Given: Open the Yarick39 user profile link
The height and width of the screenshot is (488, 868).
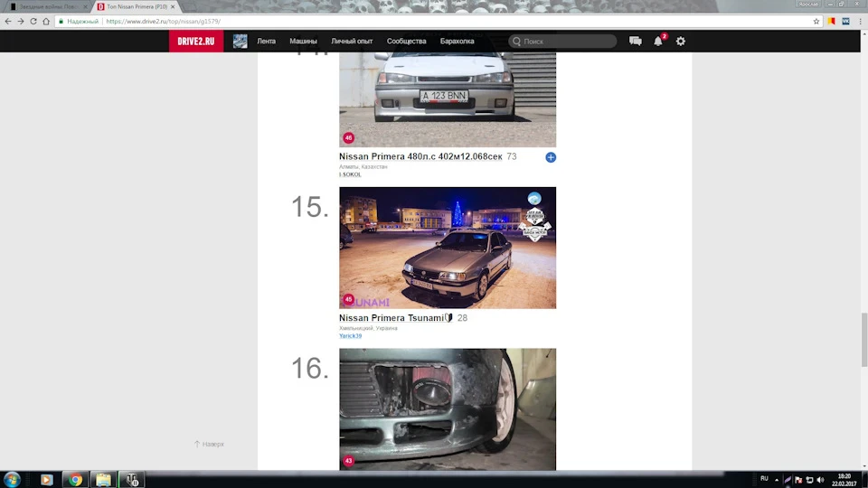Looking at the screenshot, I should [351, 336].
